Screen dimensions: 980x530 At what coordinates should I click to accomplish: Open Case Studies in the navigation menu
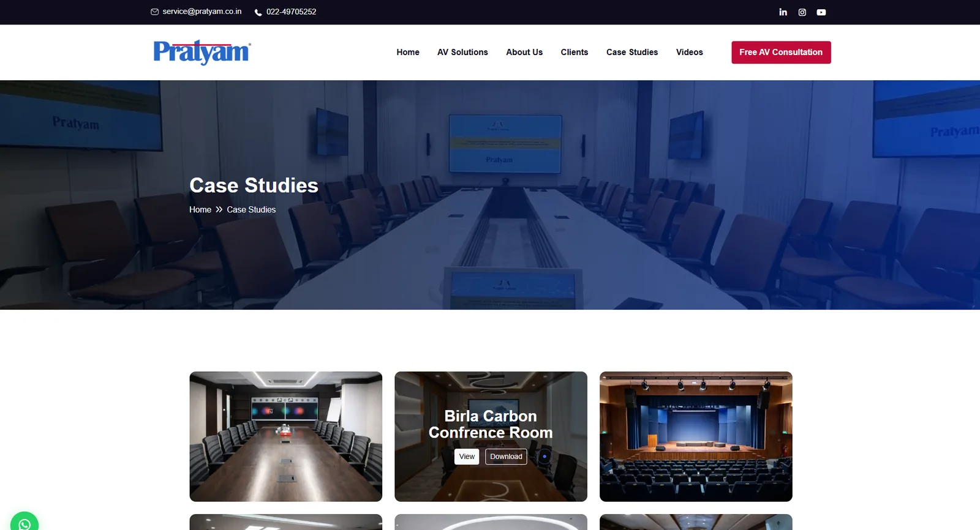632,52
